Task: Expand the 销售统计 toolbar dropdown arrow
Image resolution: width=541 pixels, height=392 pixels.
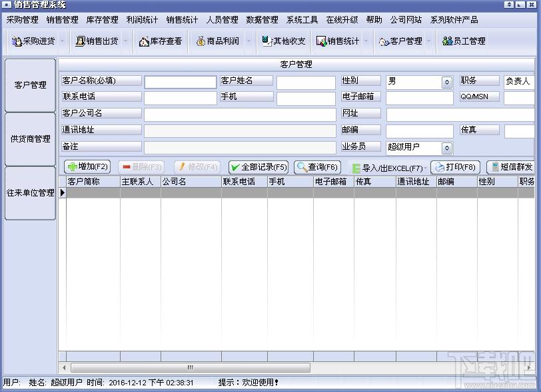Action: (366, 41)
